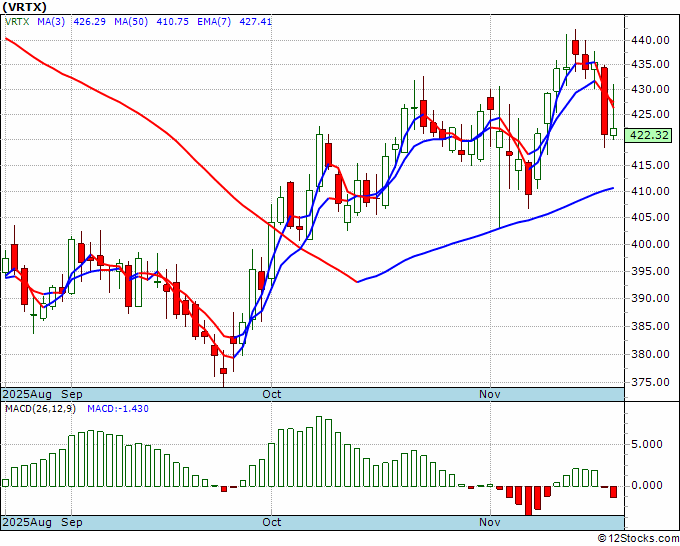Click the last candlestick near 422
Image resolution: width=680 pixels, height=546 pixels.
point(614,132)
